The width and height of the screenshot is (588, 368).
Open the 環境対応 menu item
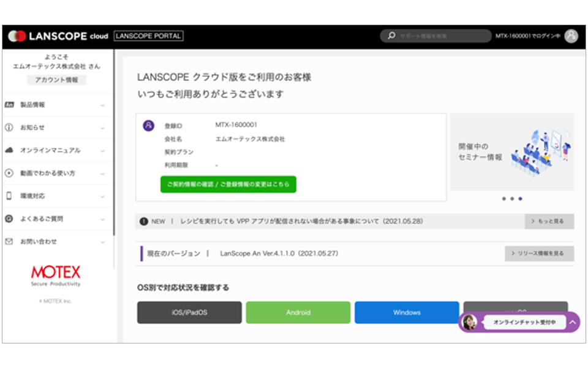click(57, 196)
